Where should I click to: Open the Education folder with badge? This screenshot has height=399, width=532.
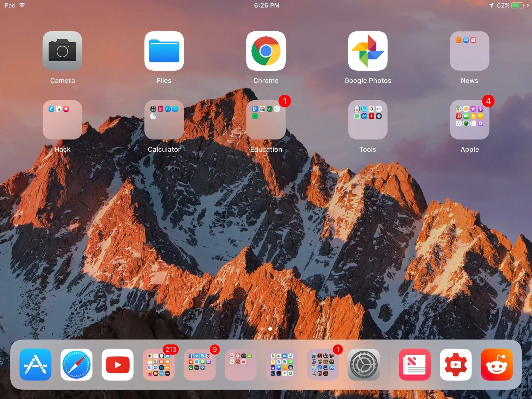(x=266, y=120)
